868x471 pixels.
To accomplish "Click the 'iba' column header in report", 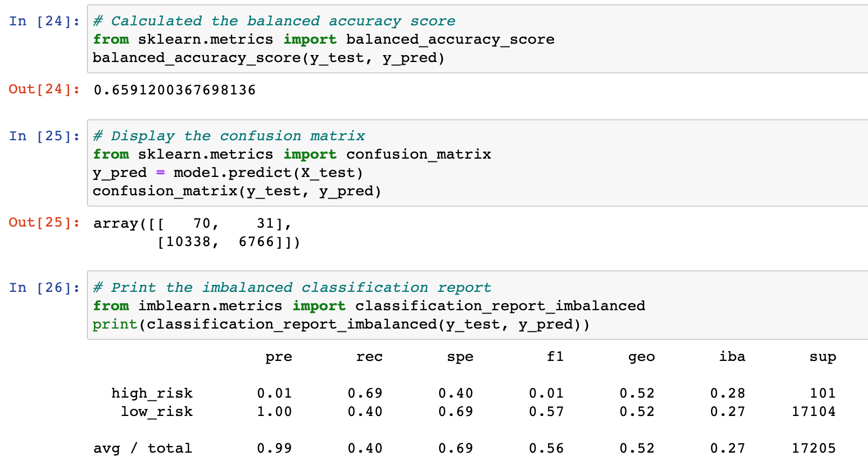I will point(732,356).
